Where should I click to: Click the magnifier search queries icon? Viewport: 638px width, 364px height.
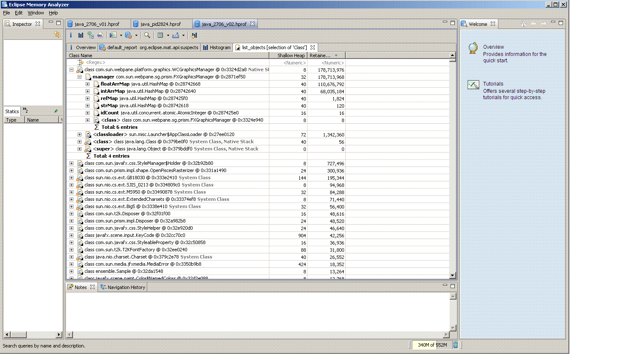(x=147, y=36)
